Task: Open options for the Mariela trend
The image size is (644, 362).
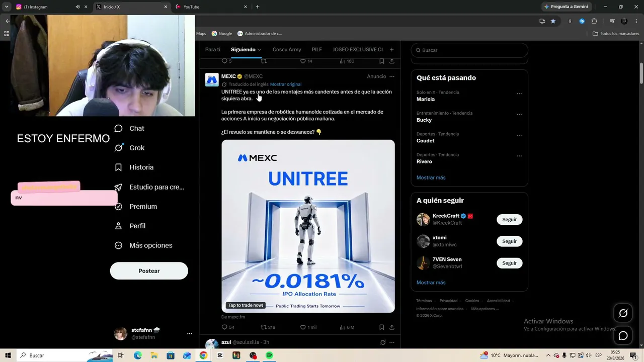Action: tap(519, 94)
